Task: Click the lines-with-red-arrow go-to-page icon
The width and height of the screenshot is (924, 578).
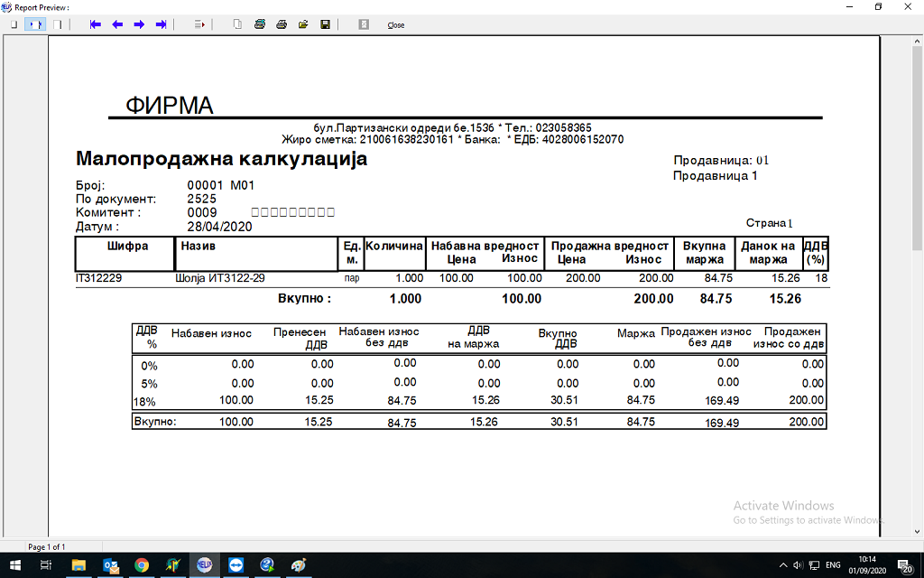Action: tap(199, 24)
